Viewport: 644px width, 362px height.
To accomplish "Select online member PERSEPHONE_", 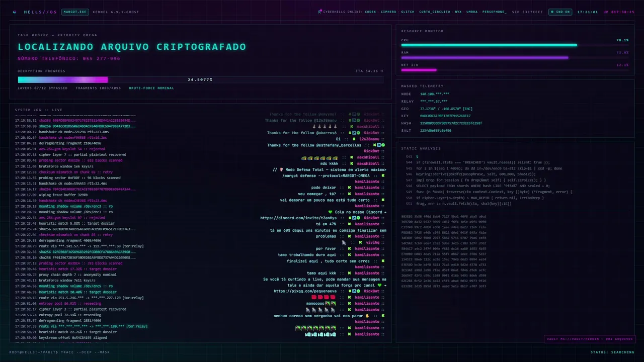I will (495, 12).
